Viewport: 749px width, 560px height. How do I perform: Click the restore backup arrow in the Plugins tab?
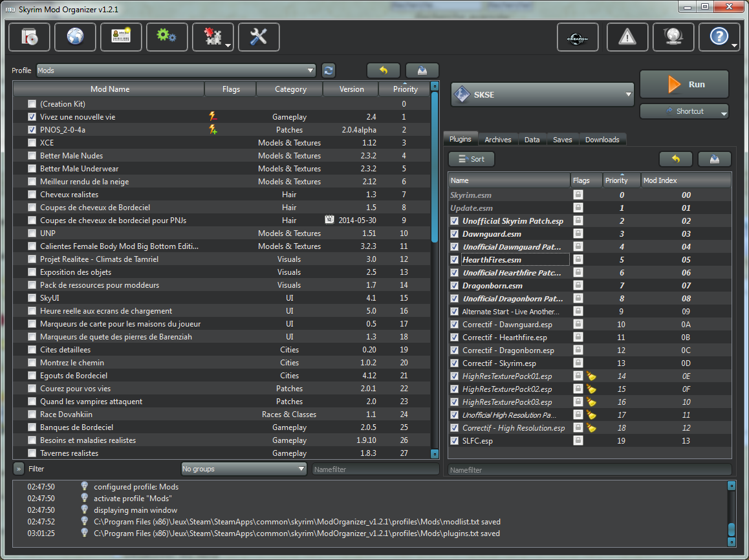click(676, 159)
